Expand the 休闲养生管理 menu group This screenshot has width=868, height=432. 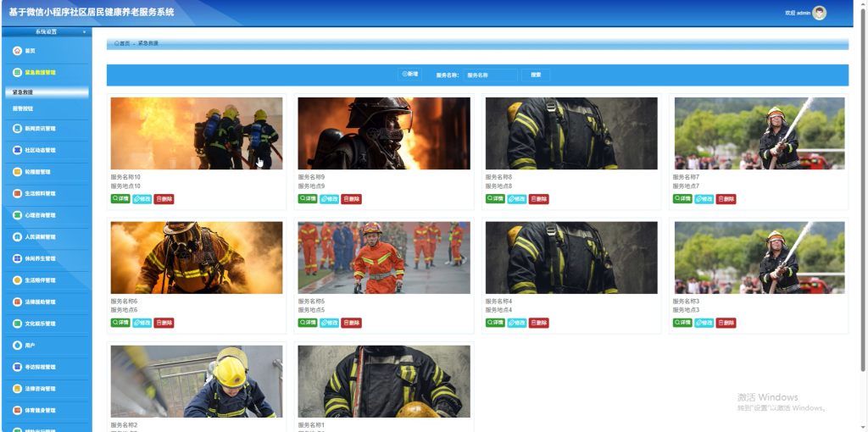[x=47, y=259]
